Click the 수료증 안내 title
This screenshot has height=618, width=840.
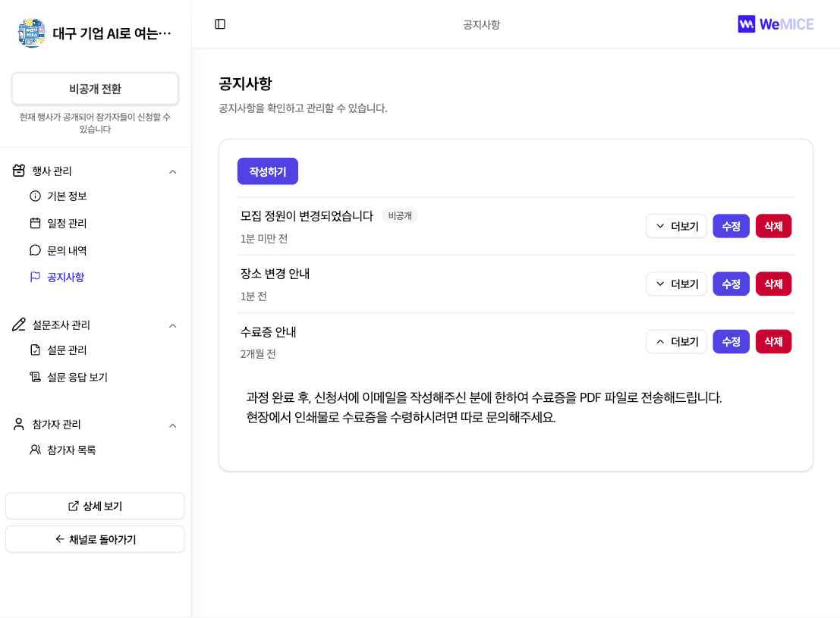[268, 332]
